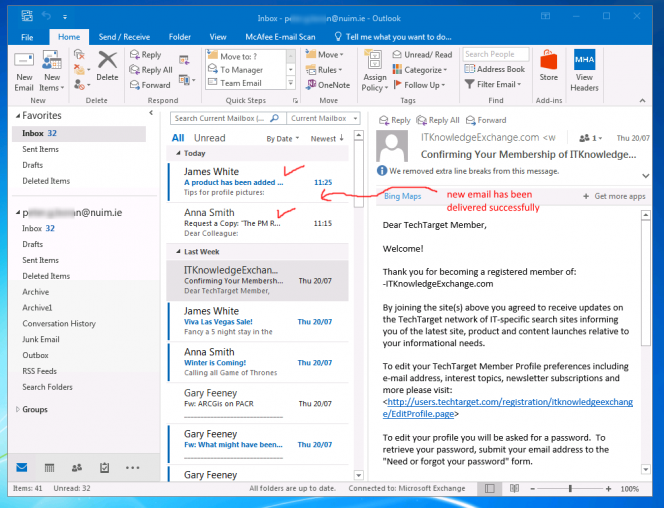Click the Filter Email funnel icon

pos(469,84)
